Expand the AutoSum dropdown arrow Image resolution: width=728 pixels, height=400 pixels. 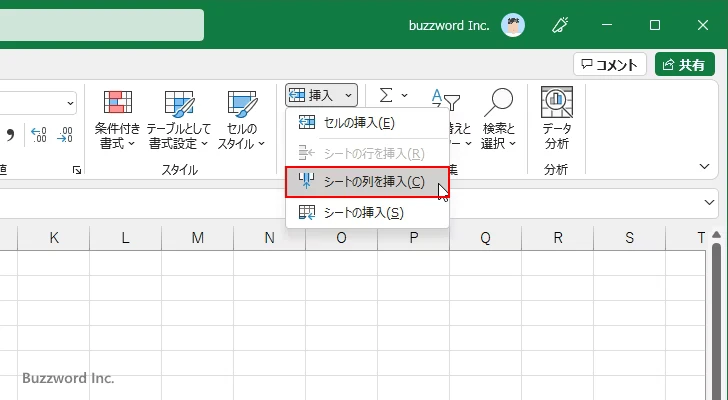404,95
